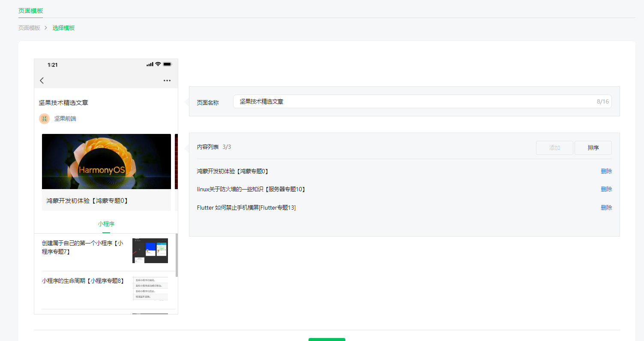Viewport: 644px width, 341px height.
Task: Click the 选择模板 breadcrumb item
Action: (x=63, y=28)
